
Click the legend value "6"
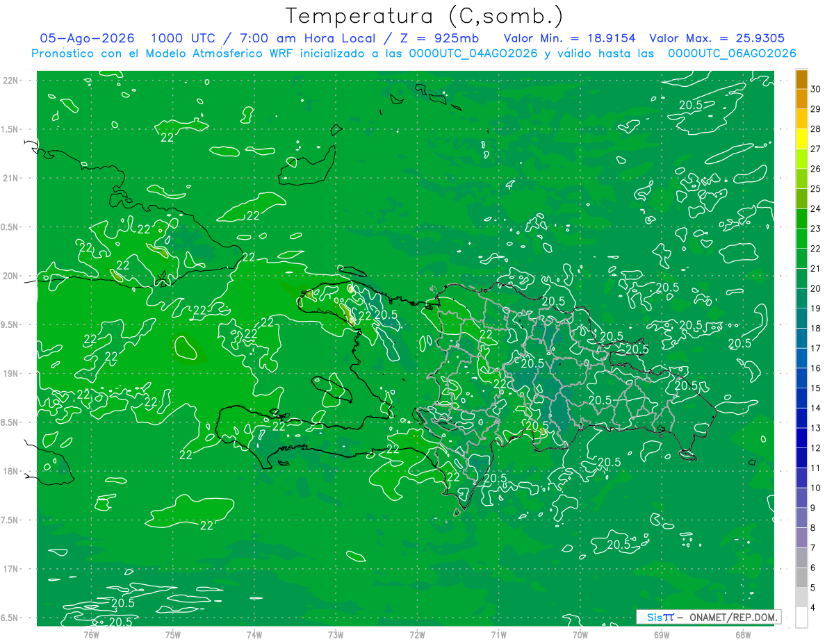click(x=813, y=568)
